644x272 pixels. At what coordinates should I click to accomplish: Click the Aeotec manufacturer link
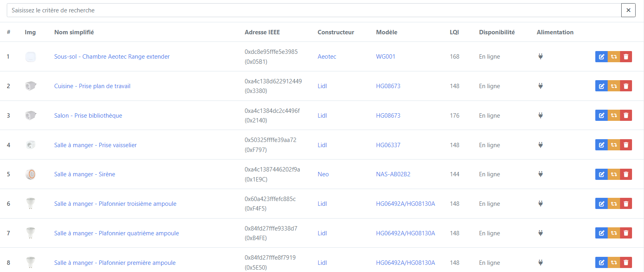[327, 57]
